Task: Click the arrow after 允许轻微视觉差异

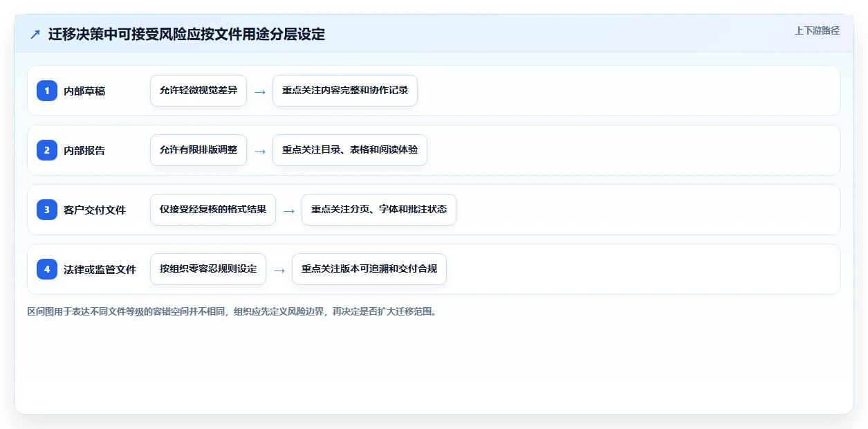Action: pyautogui.click(x=260, y=91)
